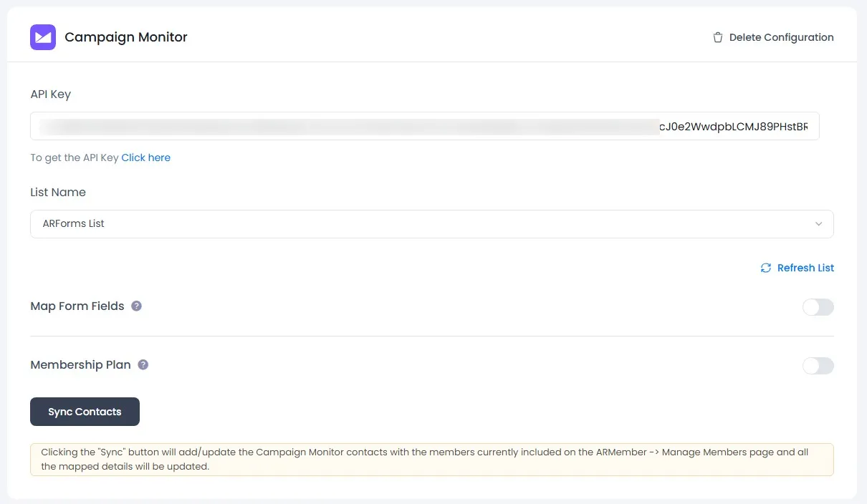Screen dimensions: 867x504
Task: Open the Membership Plan help tooltip icon
Action: click(143, 364)
